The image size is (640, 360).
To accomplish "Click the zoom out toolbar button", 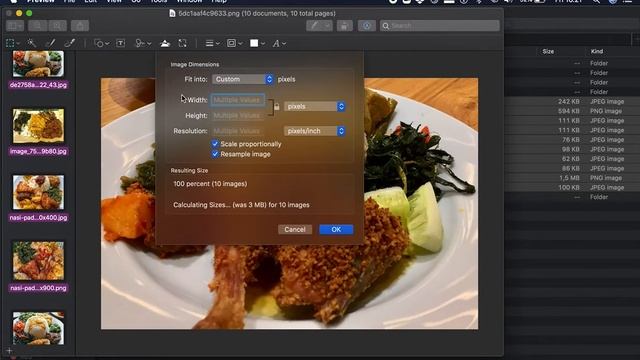I will [x=37, y=26].
